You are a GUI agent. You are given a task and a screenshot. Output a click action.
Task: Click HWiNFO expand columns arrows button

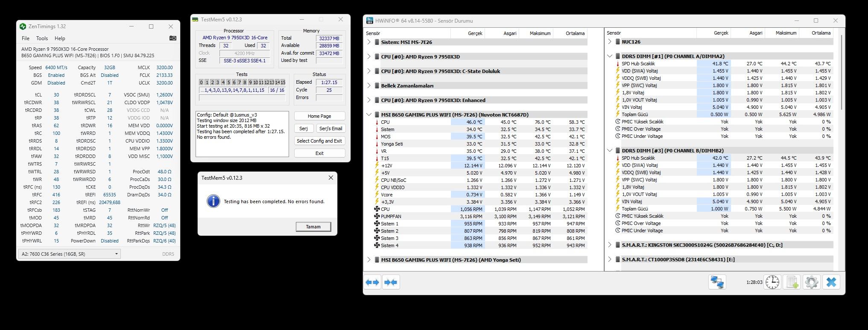372,282
